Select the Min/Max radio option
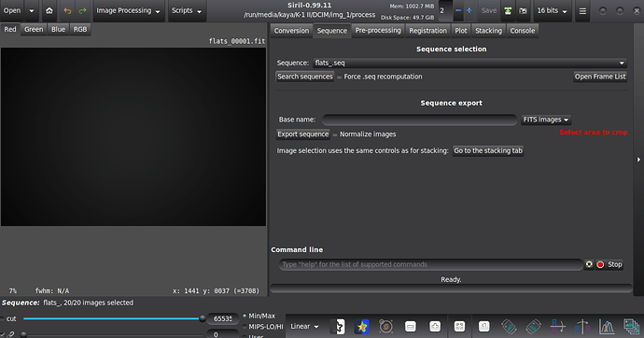644x338 pixels. (x=245, y=316)
